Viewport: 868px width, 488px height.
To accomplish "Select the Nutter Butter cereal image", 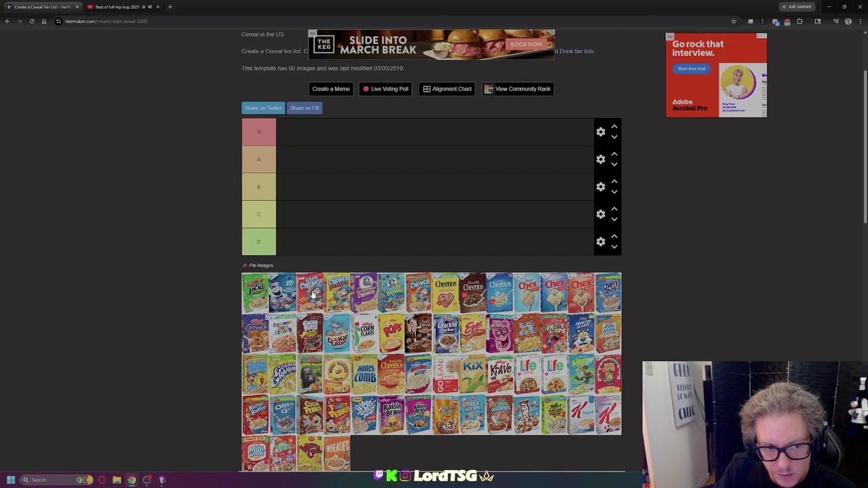I will coord(256,415).
